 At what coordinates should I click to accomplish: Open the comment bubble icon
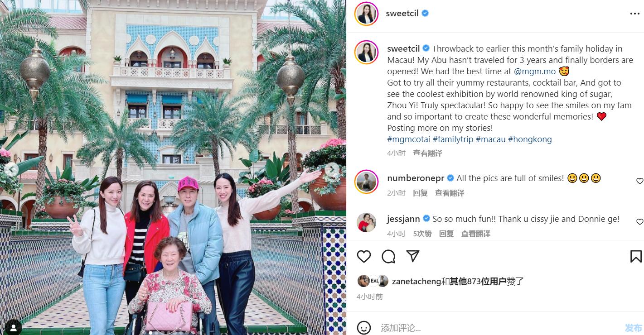(388, 257)
